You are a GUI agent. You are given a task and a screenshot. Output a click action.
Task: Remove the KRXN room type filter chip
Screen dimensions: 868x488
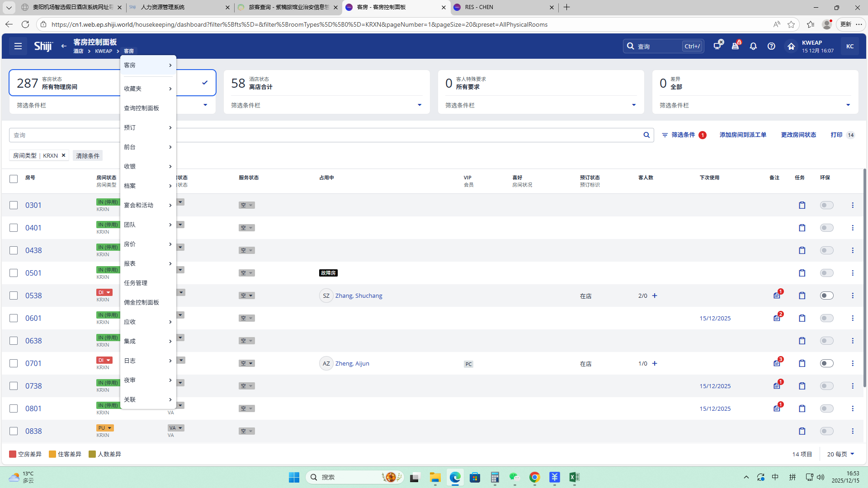pos(64,155)
